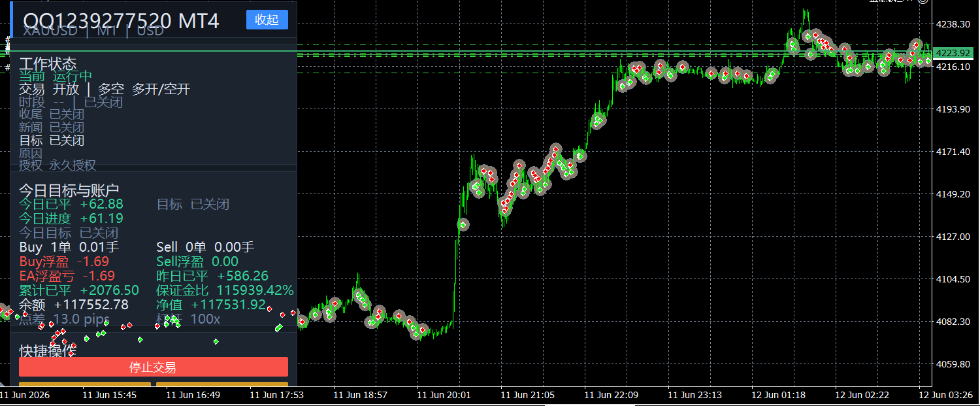Viewport: 980px width, 406px height.
Task: Click the 13.0 pips spread text
Action: (x=82, y=319)
